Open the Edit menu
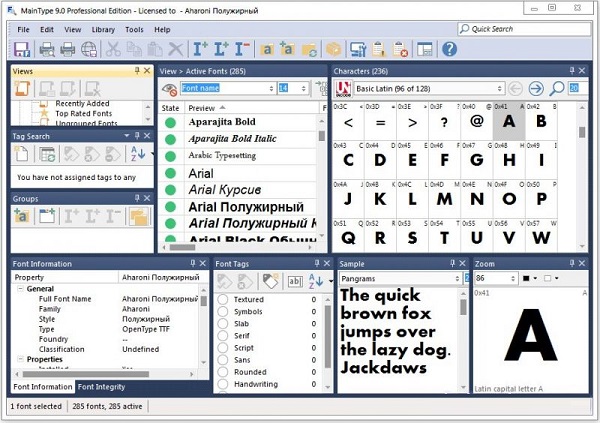Viewport: 600px width, 423px height. [x=47, y=29]
